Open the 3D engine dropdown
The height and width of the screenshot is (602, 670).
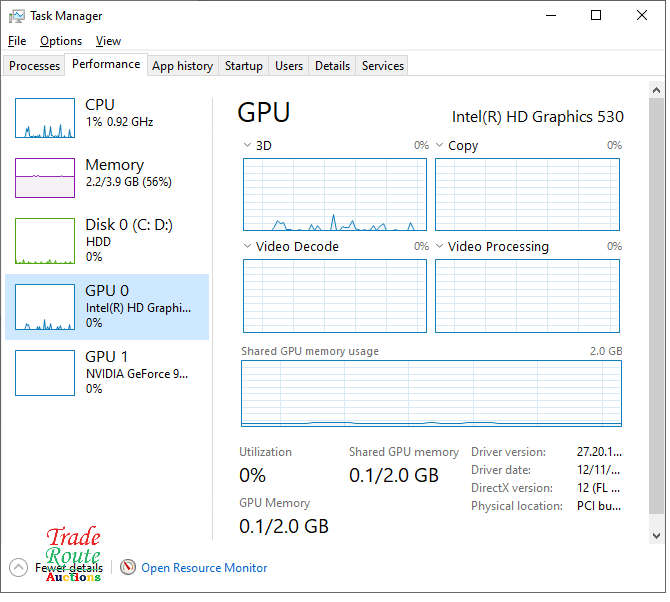pos(248,146)
